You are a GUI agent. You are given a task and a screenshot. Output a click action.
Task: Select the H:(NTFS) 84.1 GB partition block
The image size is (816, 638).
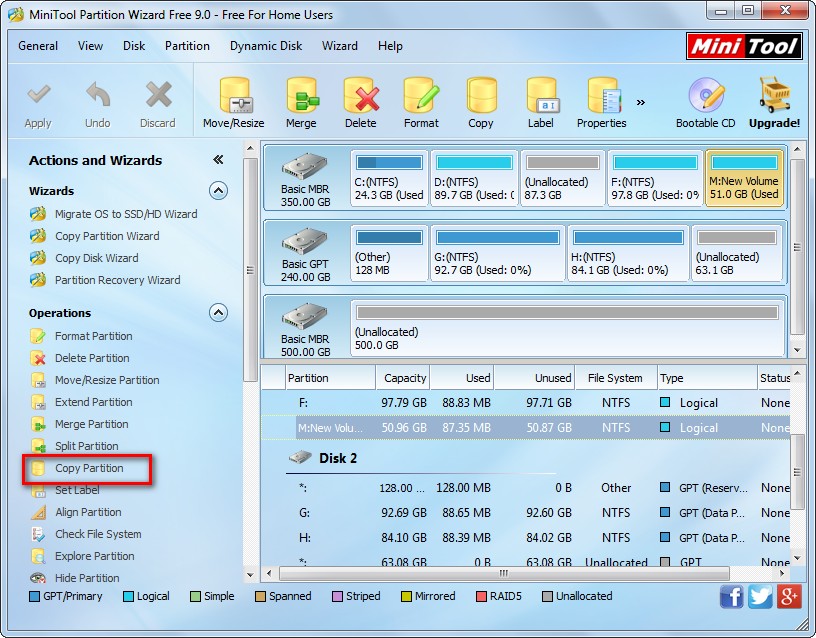pyautogui.click(x=628, y=253)
